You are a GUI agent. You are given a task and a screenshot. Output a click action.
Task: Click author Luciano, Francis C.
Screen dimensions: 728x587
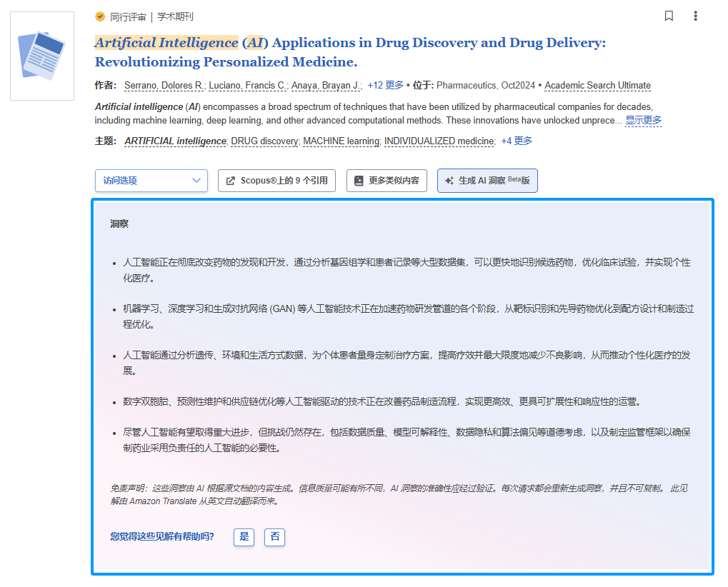(247, 86)
